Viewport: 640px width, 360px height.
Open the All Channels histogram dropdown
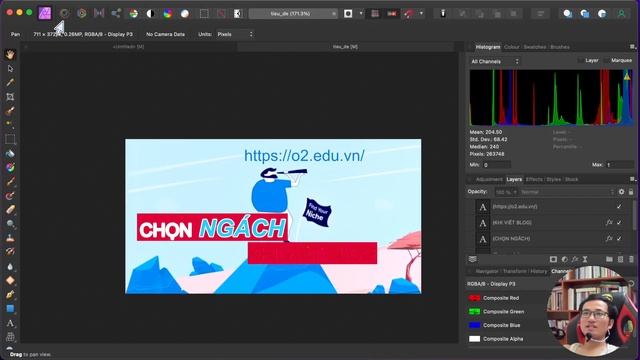click(495, 61)
